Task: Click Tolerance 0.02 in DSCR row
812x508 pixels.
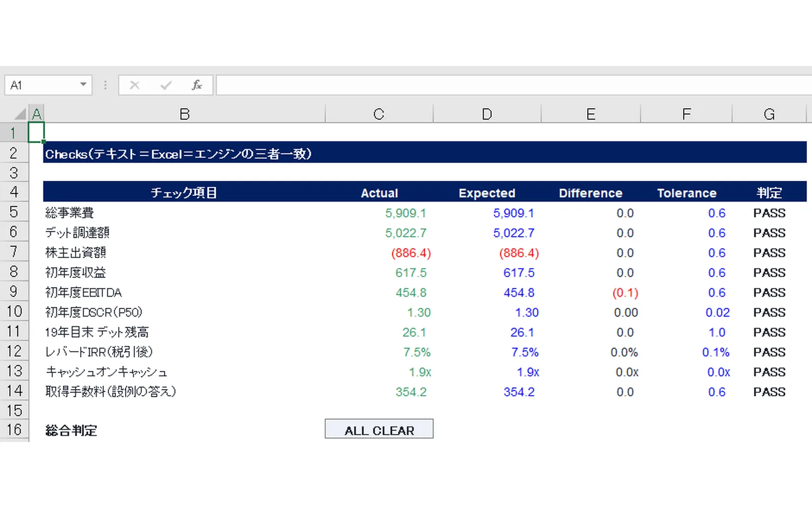Action: pos(686,312)
